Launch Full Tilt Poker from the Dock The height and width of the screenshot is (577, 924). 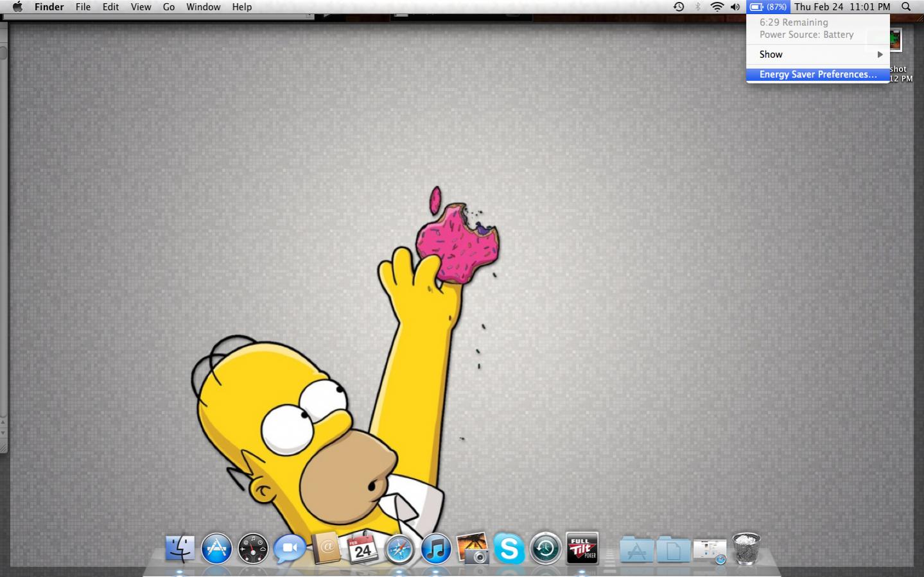point(582,548)
